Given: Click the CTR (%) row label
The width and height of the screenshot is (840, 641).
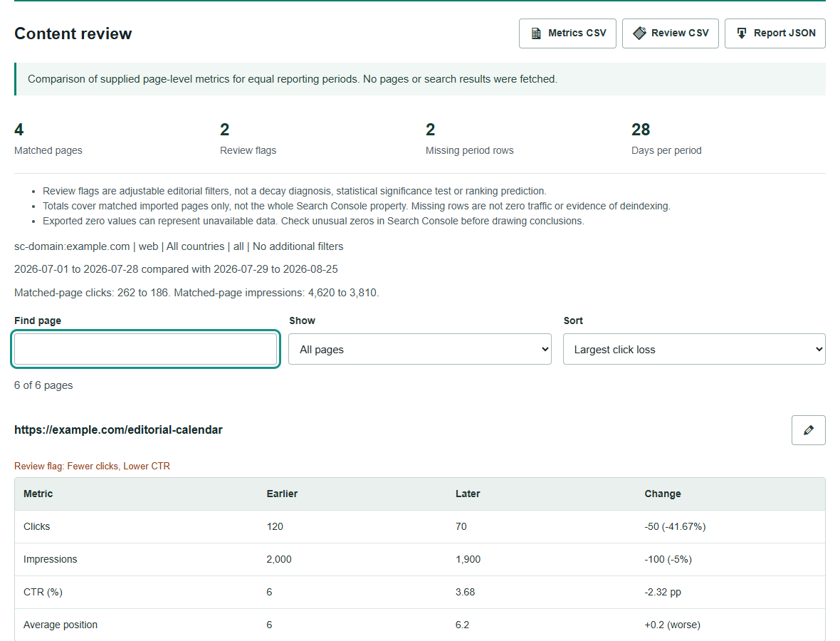Looking at the screenshot, I should pyautogui.click(x=43, y=592).
